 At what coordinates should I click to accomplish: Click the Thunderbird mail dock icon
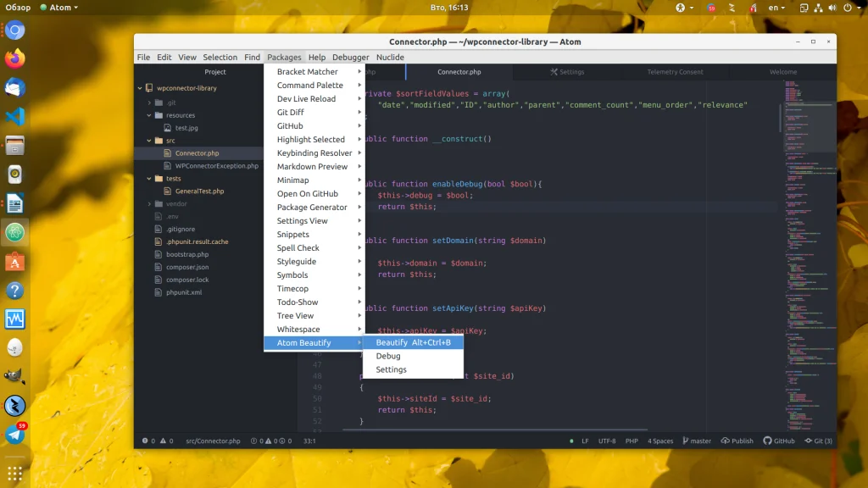15,88
